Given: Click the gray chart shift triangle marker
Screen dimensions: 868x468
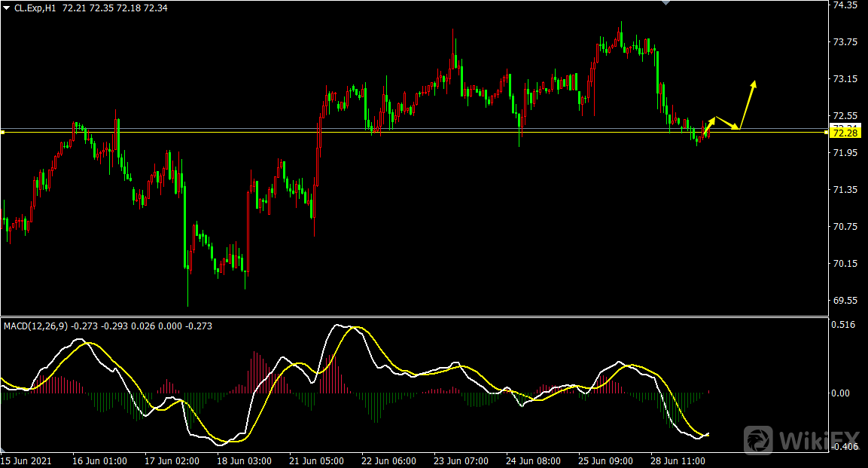Looking at the screenshot, I should 664,3.
